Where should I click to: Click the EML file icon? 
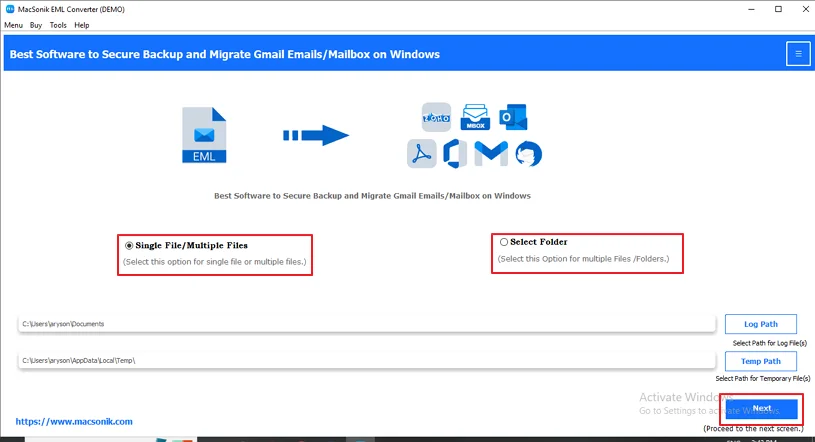204,135
